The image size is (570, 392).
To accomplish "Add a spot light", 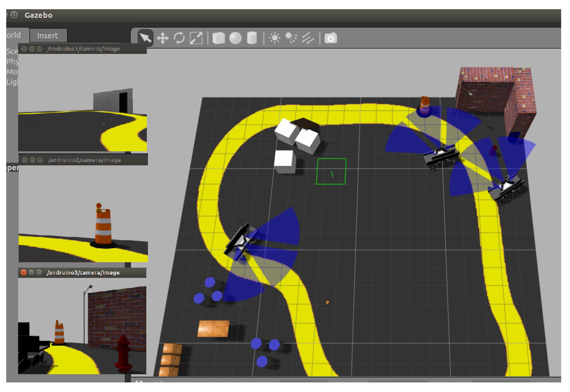I will [291, 38].
